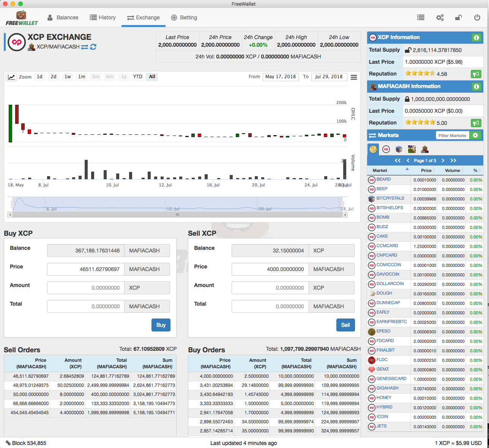The width and height of the screenshot is (489, 448).
Task: Sort markets by Market column
Action: (x=389, y=170)
